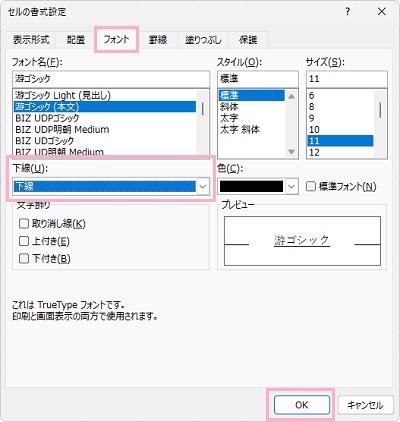This screenshot has height=422, width=400.
Task: Click the サイズ input field
Action: pos(347,79)
